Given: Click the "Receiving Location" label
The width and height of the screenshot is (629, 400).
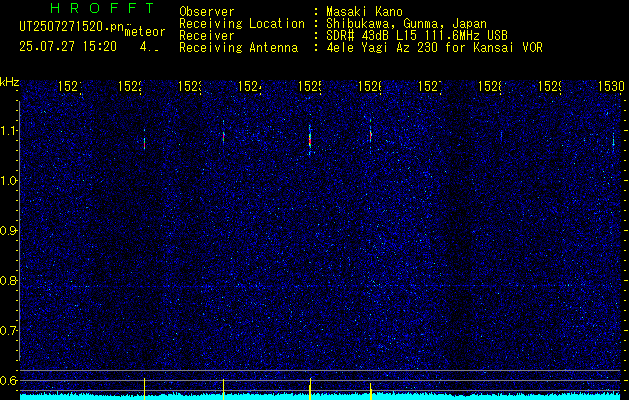Looking at the screenshot, I should coord(242,24).
